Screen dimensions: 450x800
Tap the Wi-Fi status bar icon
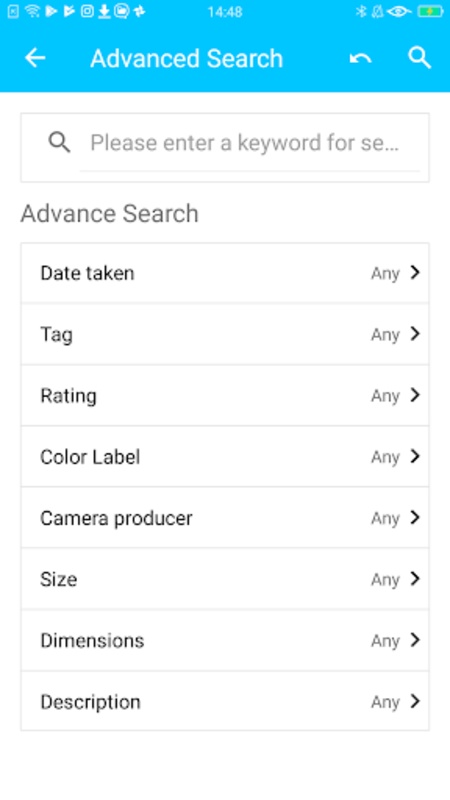32,11
